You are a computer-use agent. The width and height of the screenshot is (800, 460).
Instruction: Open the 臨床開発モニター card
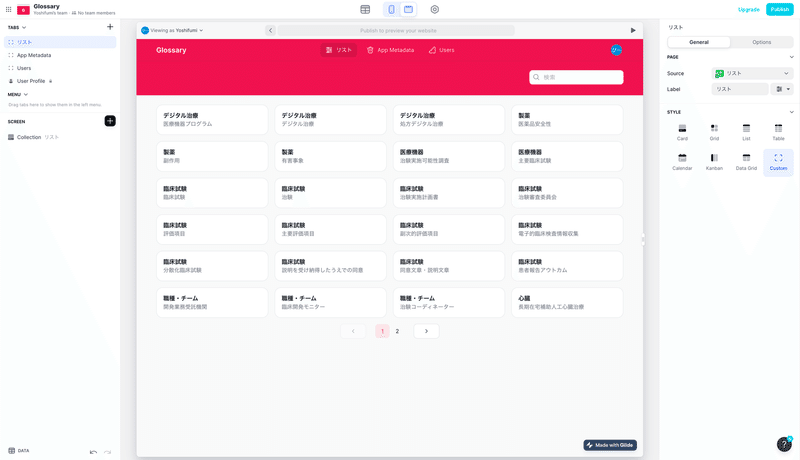(331, 302)
